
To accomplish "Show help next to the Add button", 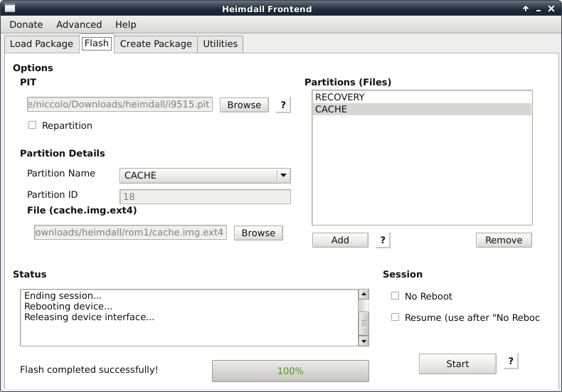I will [x=383, y=240].
